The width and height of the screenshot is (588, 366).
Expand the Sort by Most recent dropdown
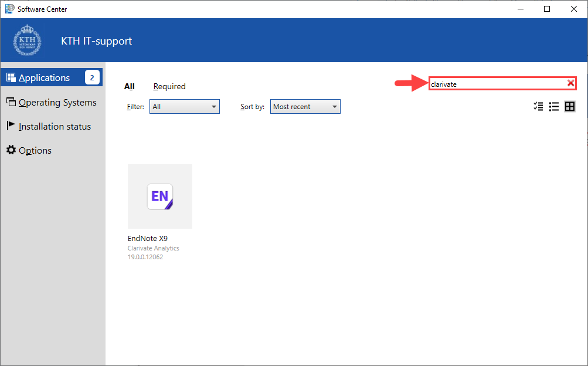(x=305, y=107)
